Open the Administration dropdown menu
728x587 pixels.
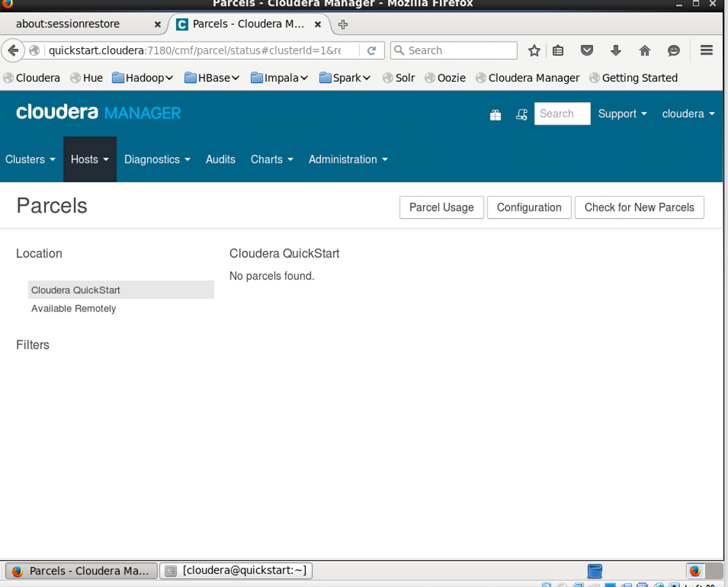pos(348,160)
